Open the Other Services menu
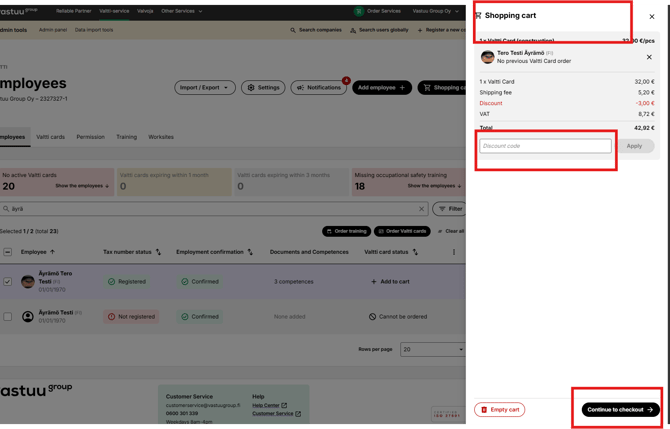Screen dimensions: 670x429 tap(181, 11)
